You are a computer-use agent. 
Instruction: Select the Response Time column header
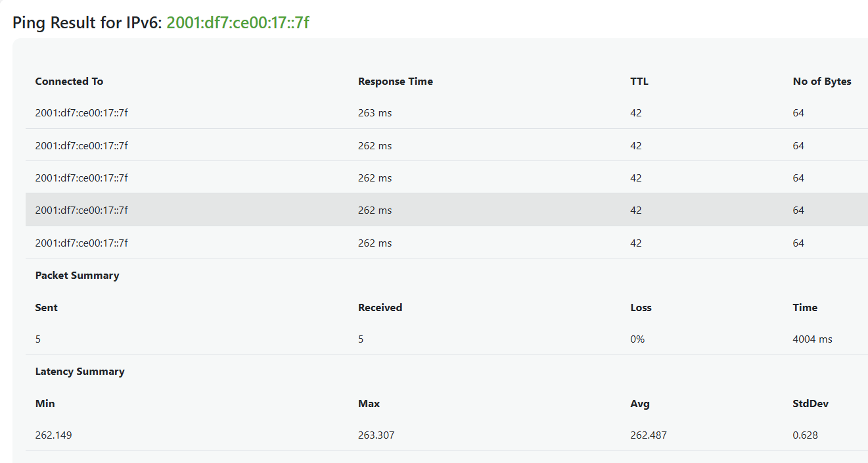coord(396,82)
